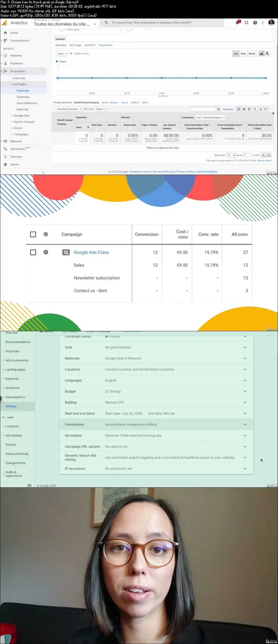Screen dimensions: 278x644
Task: Select the pie percentage view icon
Action: pyautogui.click(x=244, y=109)
